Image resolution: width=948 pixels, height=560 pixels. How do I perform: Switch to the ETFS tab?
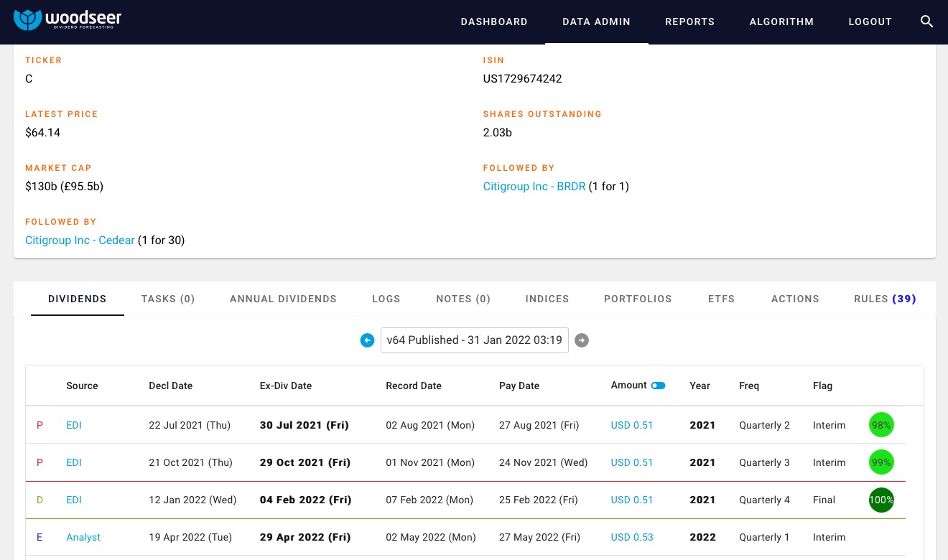point(721,299)
